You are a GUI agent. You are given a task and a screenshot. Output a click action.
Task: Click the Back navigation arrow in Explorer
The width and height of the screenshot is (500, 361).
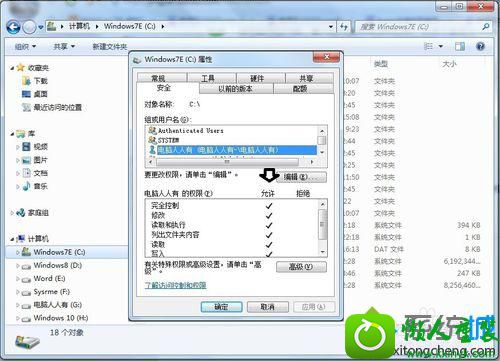click(13, 27)
